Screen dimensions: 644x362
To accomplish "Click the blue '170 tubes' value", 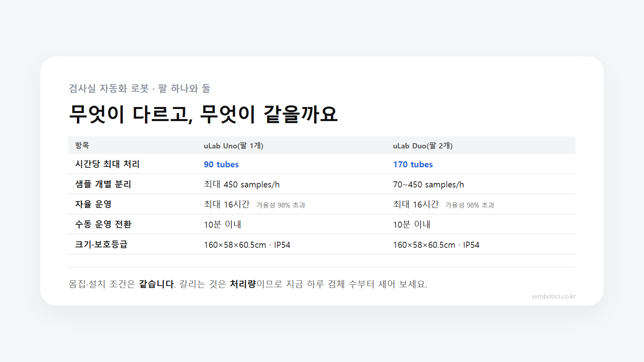I will pyautogui.click(x=413, y=165).
